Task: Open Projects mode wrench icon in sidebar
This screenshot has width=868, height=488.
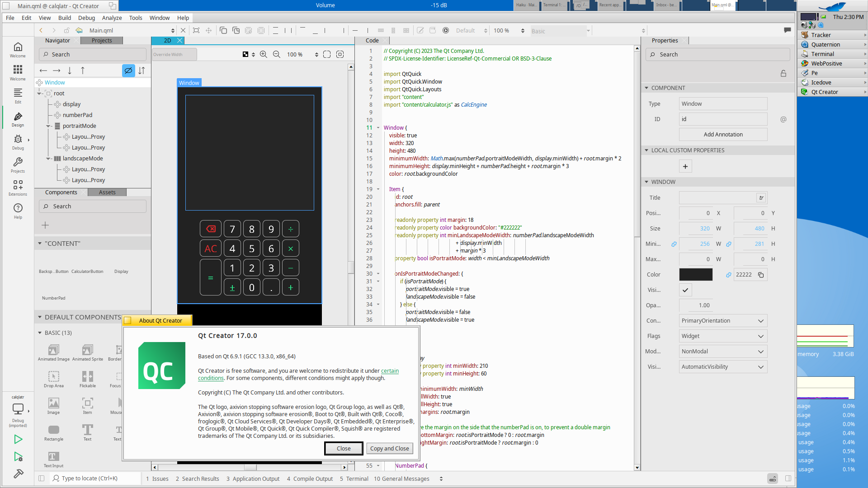Action: tap(18, 165)
